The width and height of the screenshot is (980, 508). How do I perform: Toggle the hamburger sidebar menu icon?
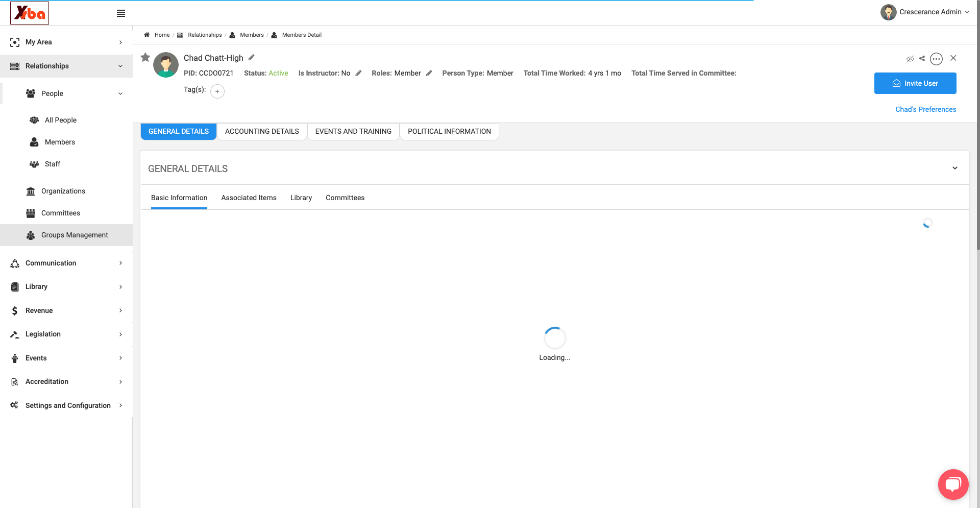121,13
